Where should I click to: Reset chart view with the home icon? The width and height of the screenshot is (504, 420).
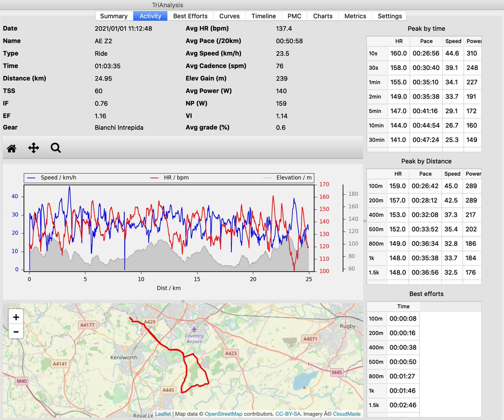click(x=11, y=148)
